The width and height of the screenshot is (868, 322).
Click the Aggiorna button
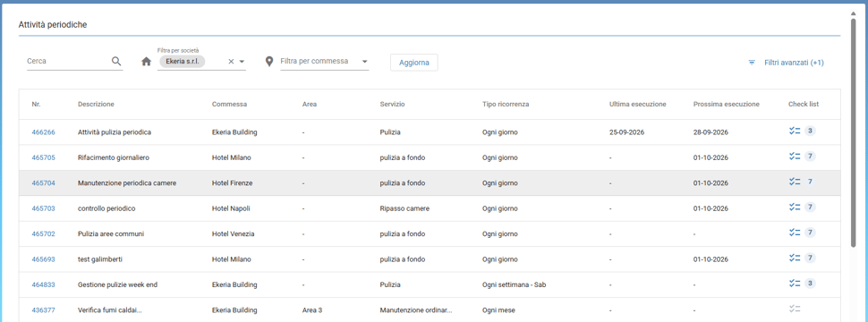414,63
